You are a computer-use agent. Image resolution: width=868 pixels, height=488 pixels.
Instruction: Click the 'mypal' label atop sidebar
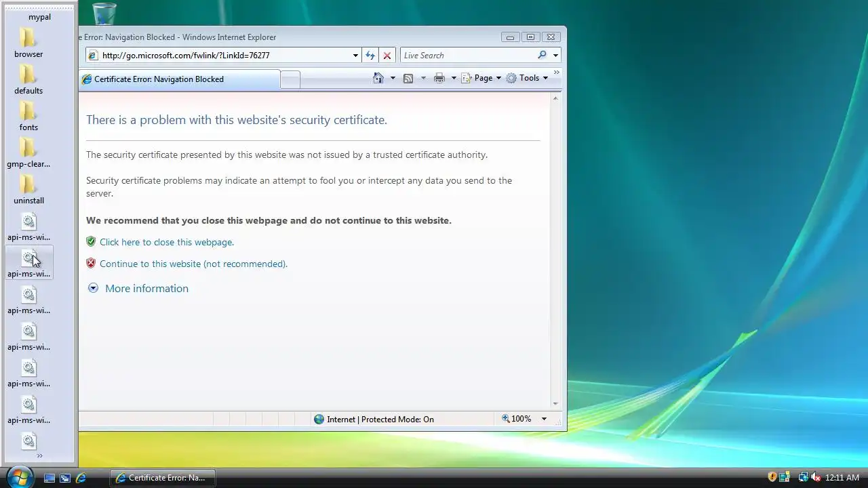point(39,17)
